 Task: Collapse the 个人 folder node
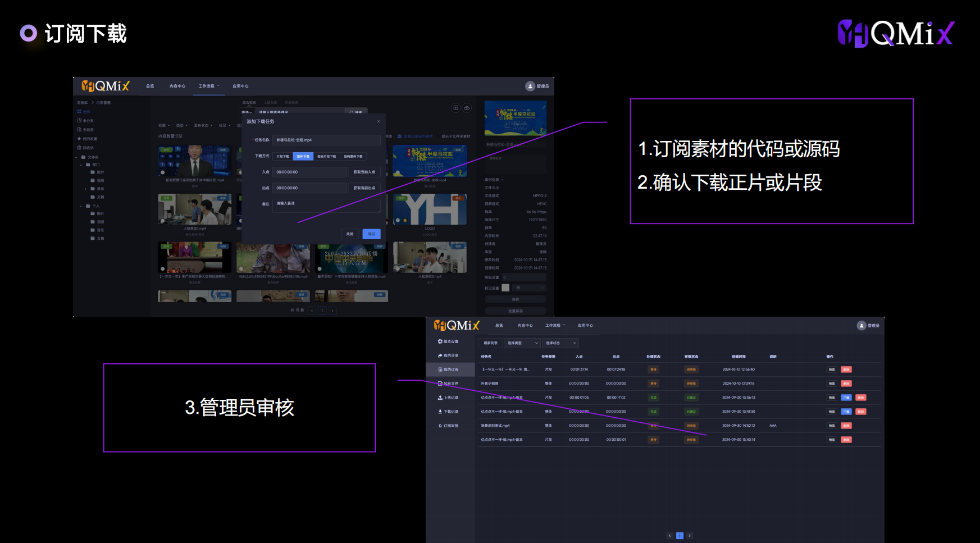click(81, 206)
